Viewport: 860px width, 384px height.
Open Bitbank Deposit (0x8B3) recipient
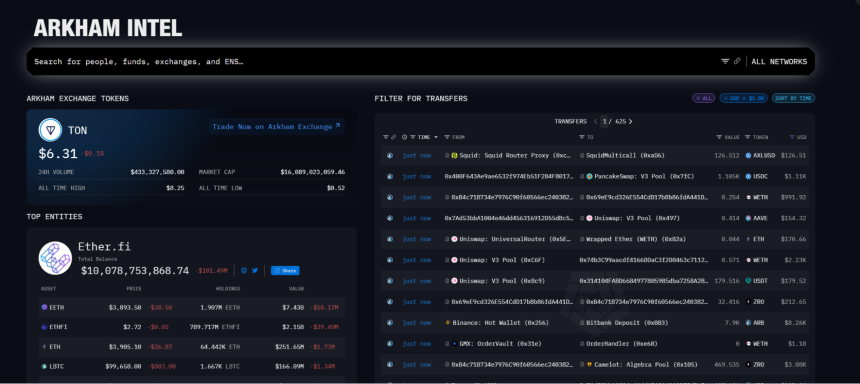[627, 323]
